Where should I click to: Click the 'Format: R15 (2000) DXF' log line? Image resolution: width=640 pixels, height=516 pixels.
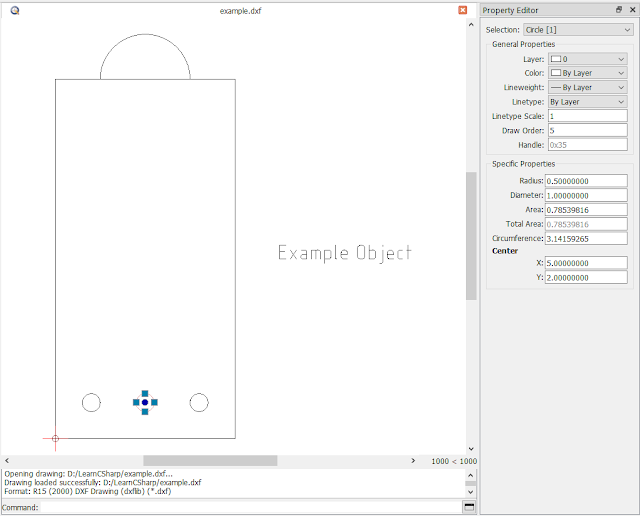[88, 492]
